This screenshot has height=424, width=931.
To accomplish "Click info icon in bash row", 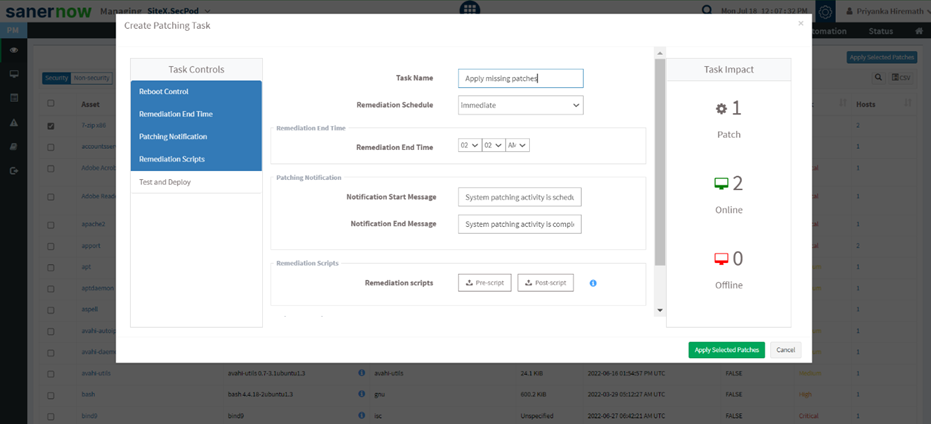I will (361, 394).
